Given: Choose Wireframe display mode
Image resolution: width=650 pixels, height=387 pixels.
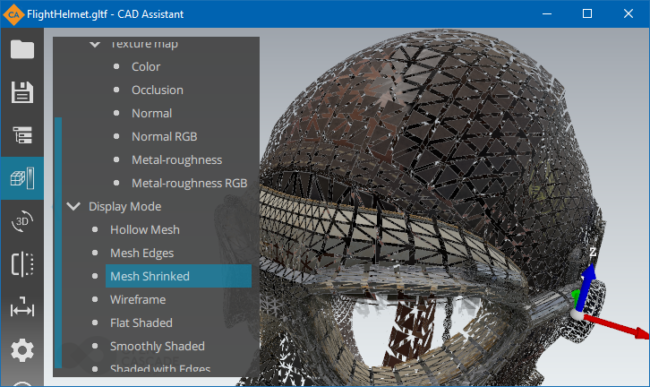Looking at the screenshot, I should [138, 299].
